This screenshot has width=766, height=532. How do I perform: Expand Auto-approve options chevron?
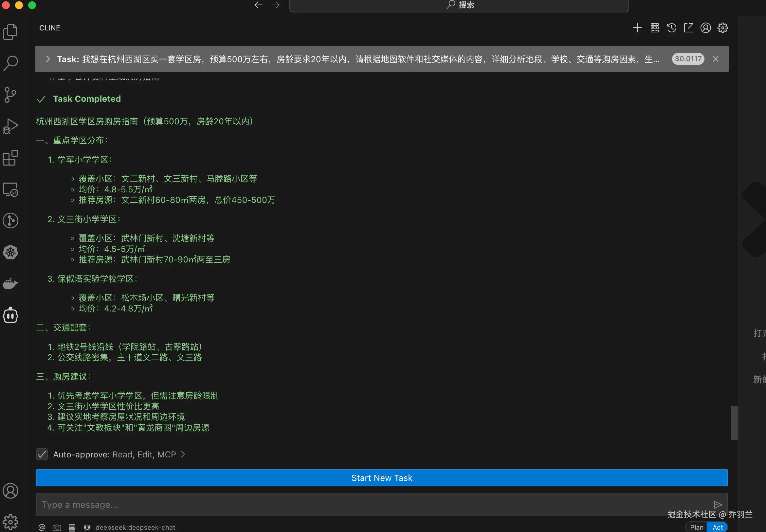pyautogui.click(x=183, y=454)
